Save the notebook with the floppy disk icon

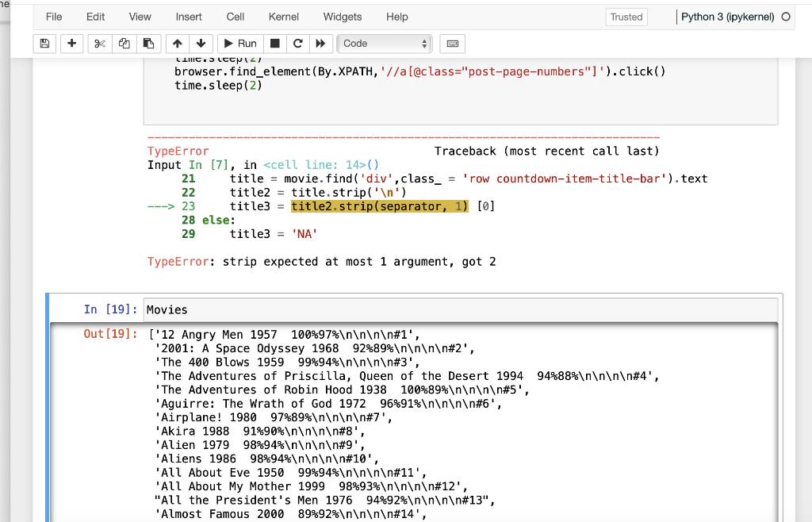point(44,44)
